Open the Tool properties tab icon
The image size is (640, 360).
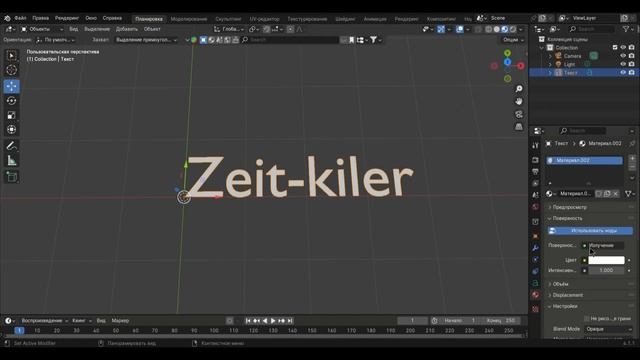[536, 146]
